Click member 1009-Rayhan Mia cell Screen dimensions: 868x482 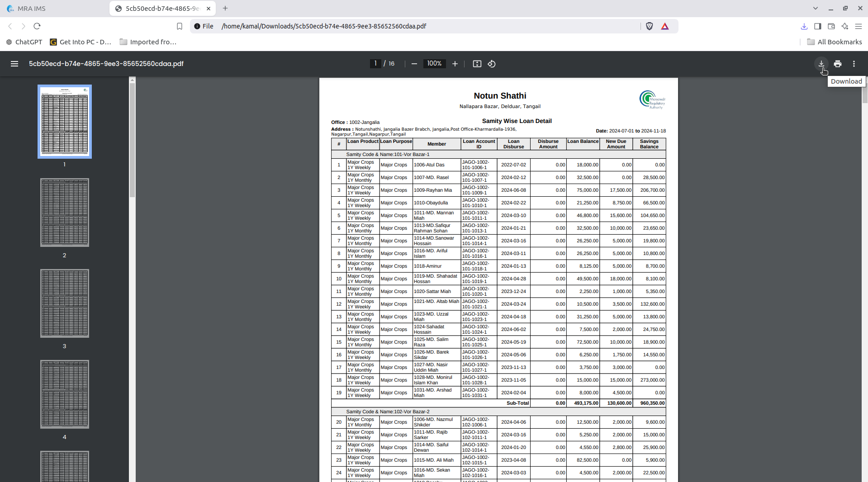[x=436, y=190]
